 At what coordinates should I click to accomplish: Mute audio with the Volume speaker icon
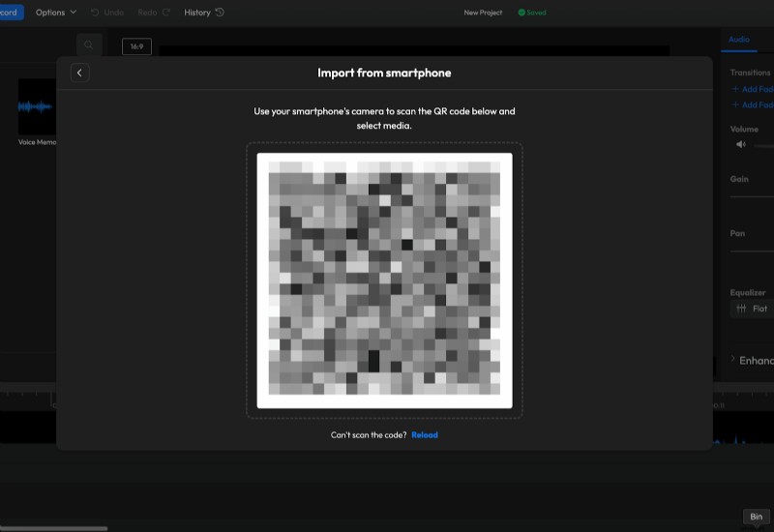coord(741,145)
